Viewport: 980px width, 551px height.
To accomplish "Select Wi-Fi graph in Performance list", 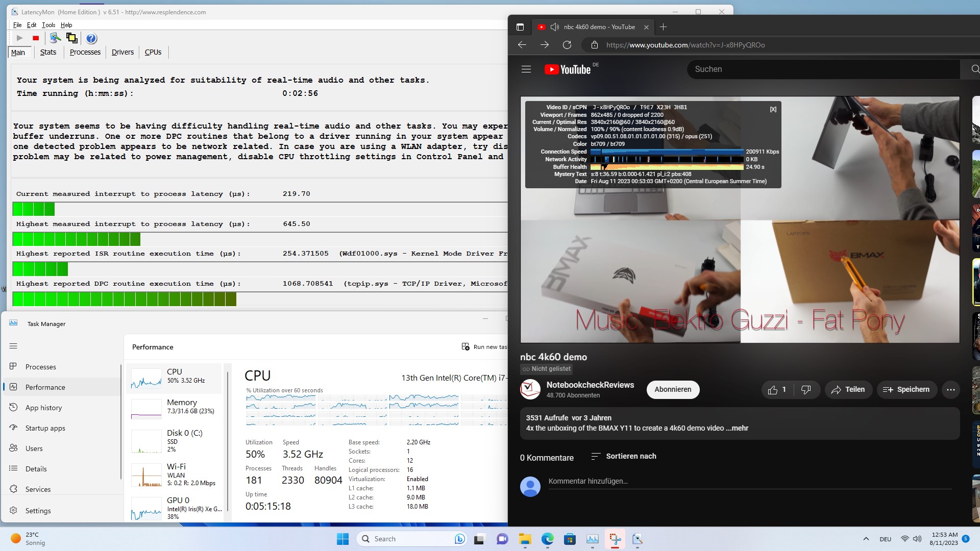I will pyautogui.click(x=175, y=474).
